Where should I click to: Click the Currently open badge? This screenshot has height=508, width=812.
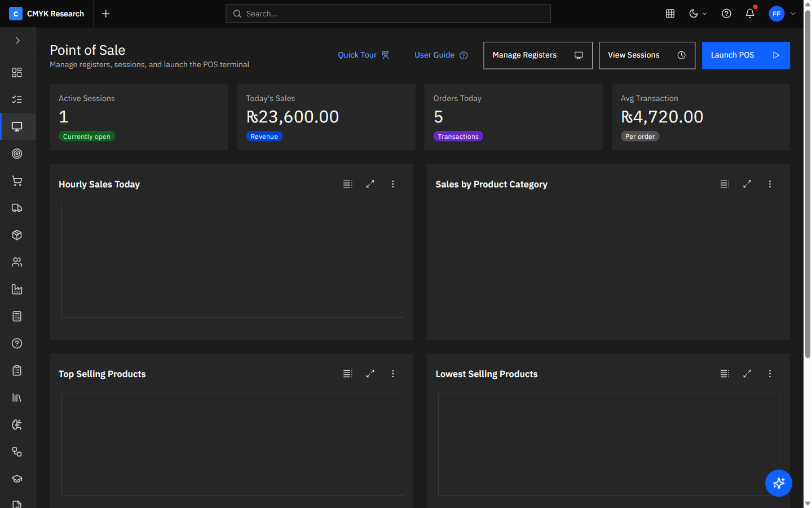coord(87,137)
